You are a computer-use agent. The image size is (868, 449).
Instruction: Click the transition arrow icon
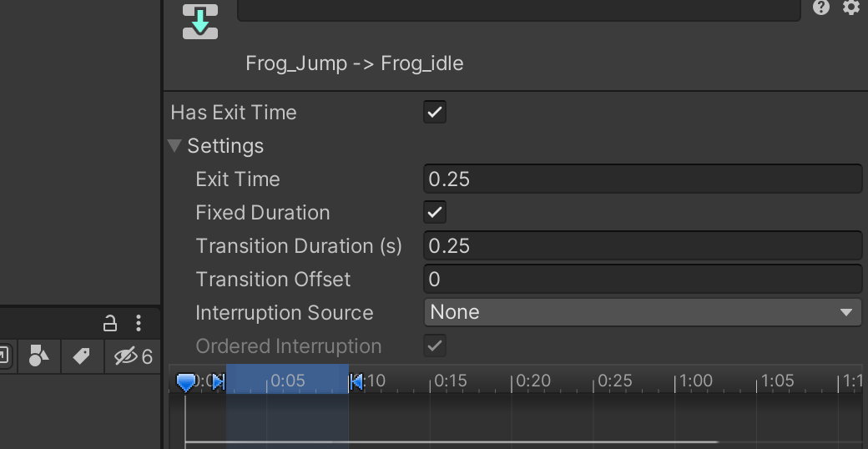pyautogui.click(x=200, y=22)
